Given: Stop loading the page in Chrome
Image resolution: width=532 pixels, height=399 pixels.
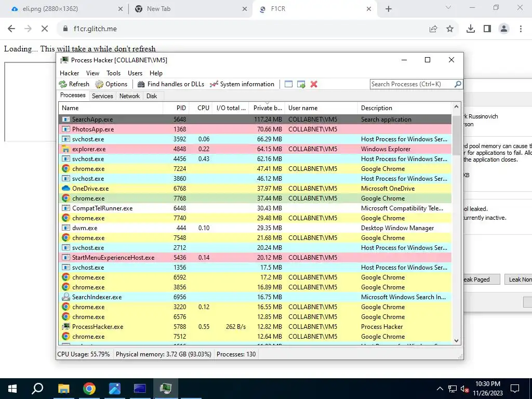Looking at the screenshot, I should coord(45,29).
